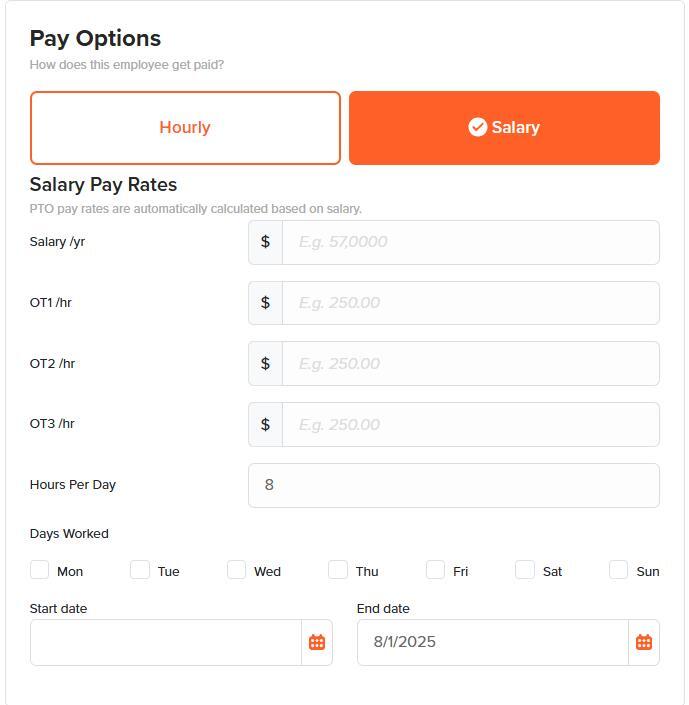Viewport: 689px width, 705px height.
Task: Focus the OT1 /hr rate field
Action: 470,303
